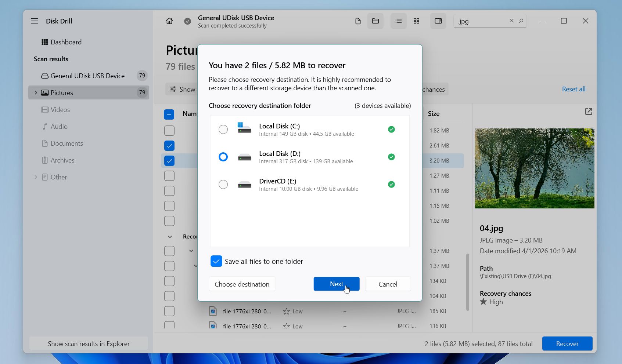
Task: Open the Dashboard from the sidebar
Action: click(66, 42)
